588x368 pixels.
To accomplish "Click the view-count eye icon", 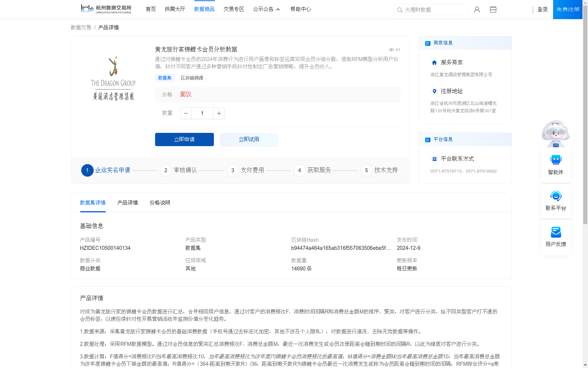I will click(391, 50).
